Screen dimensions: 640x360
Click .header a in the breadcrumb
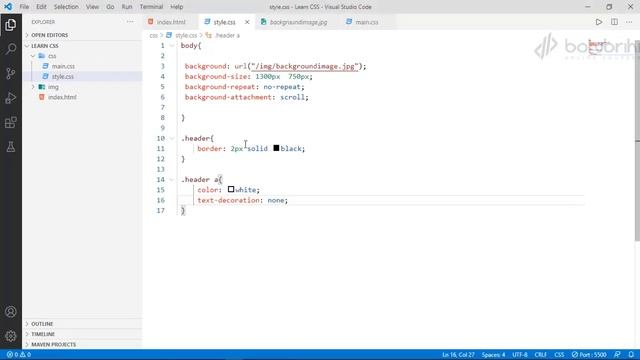click(x=227, y=36)
